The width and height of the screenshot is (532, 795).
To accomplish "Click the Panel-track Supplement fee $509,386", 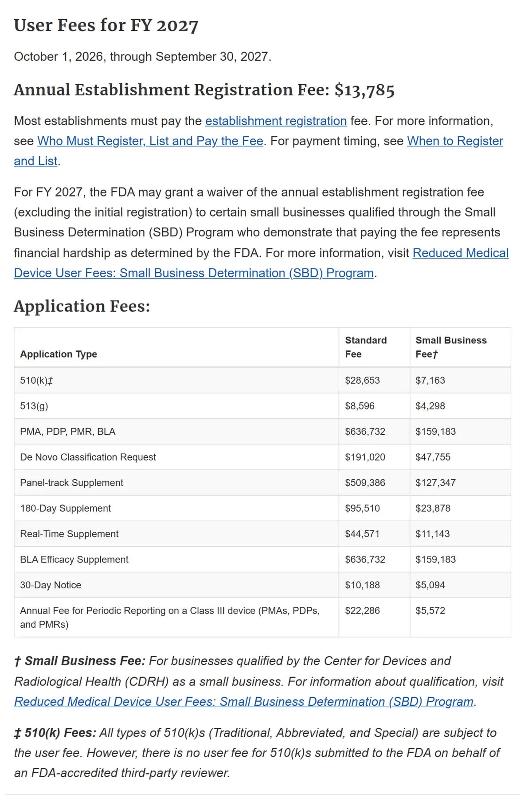I will click(x=365, y=483).
